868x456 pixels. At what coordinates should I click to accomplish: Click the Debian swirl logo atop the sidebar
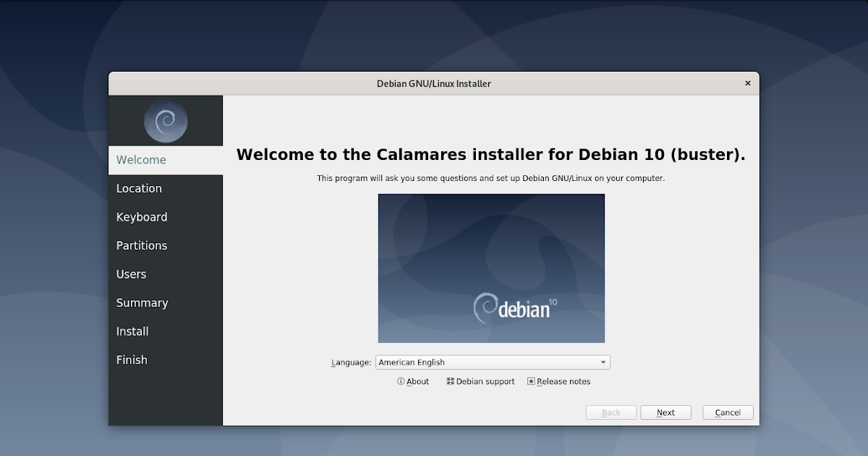[166, 120]
